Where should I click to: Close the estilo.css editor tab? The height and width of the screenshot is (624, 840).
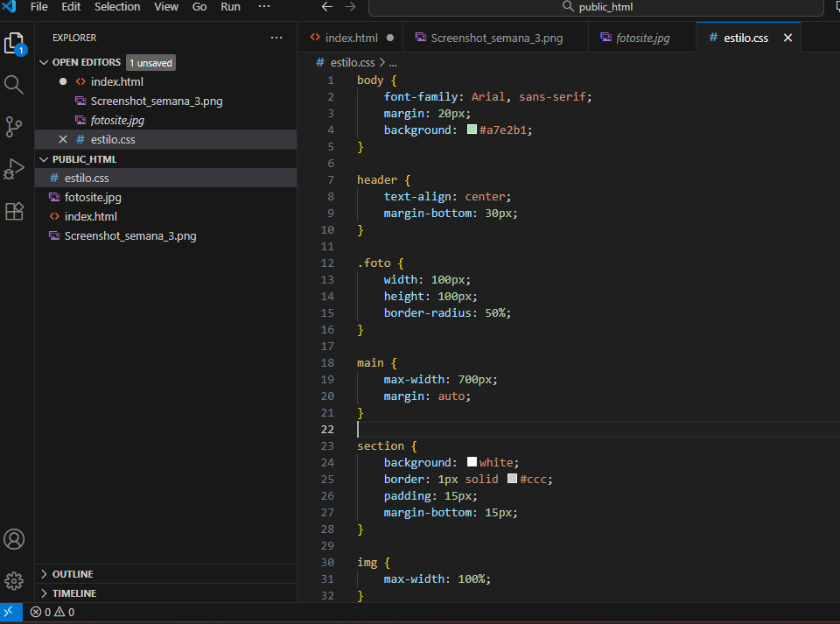[787, 38]
